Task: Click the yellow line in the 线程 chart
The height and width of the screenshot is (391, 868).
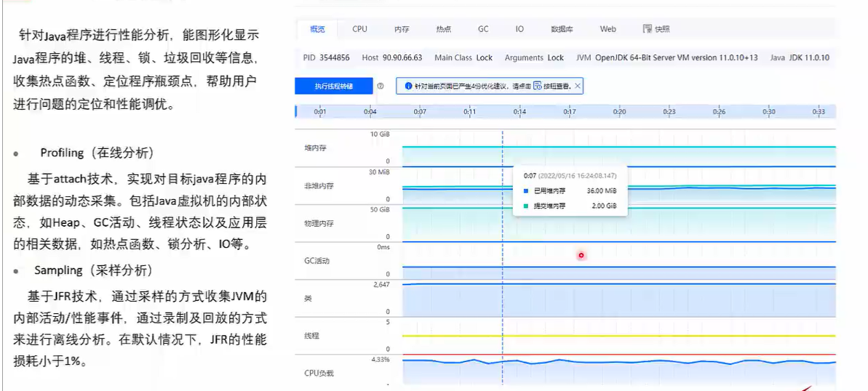Action: [619, 336]
